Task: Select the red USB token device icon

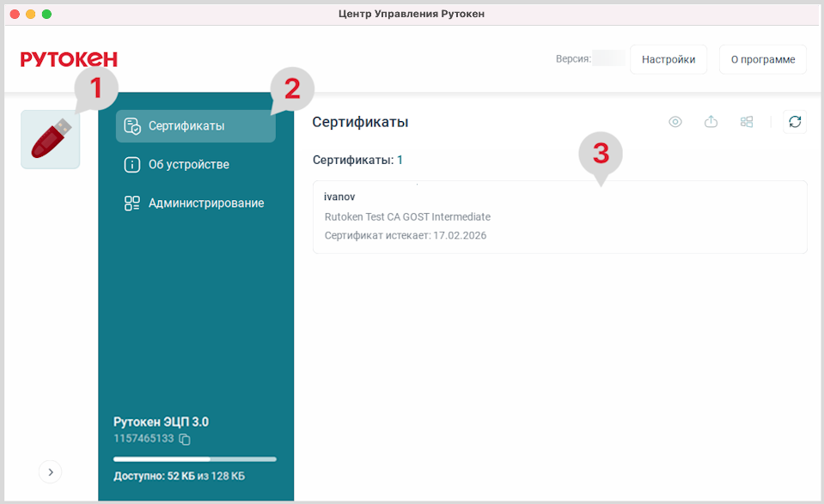Action: pyautogui.click(x=51, y=139)
